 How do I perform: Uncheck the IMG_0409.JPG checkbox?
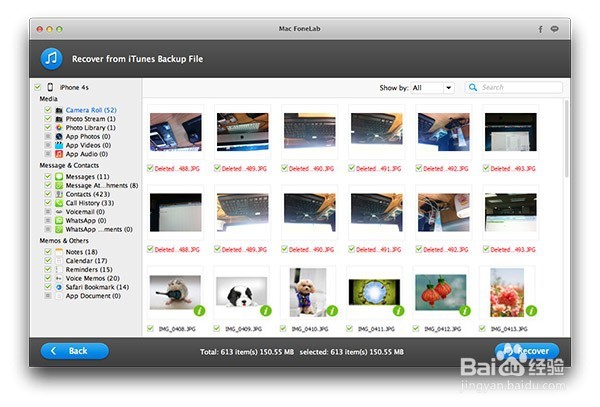tap(217, 329)
